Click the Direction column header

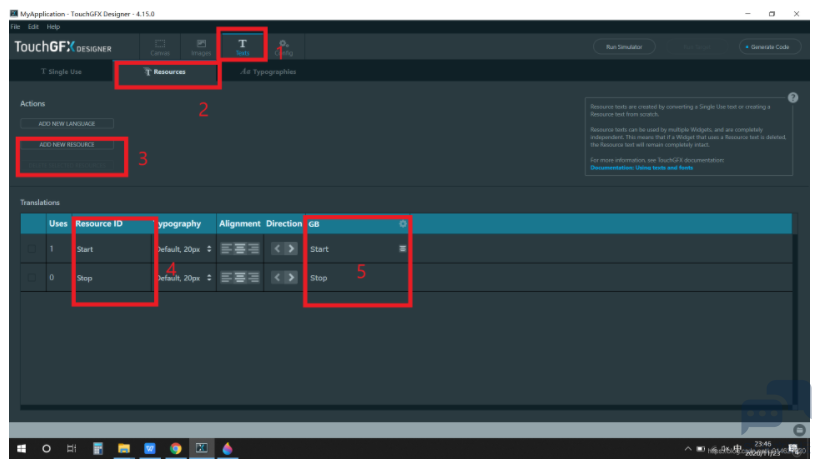pyautogui.click(x=284, y=223)
